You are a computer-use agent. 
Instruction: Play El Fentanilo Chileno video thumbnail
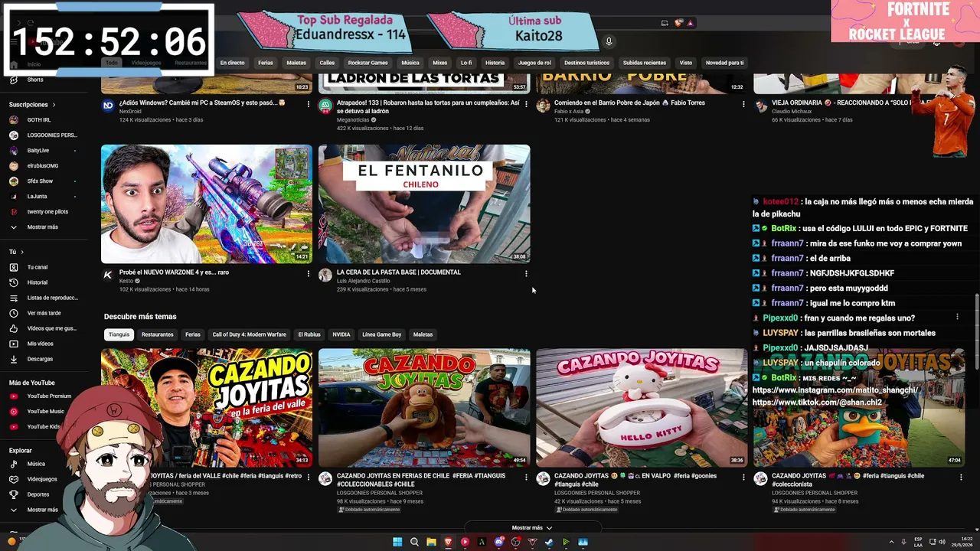coord(424,204)
